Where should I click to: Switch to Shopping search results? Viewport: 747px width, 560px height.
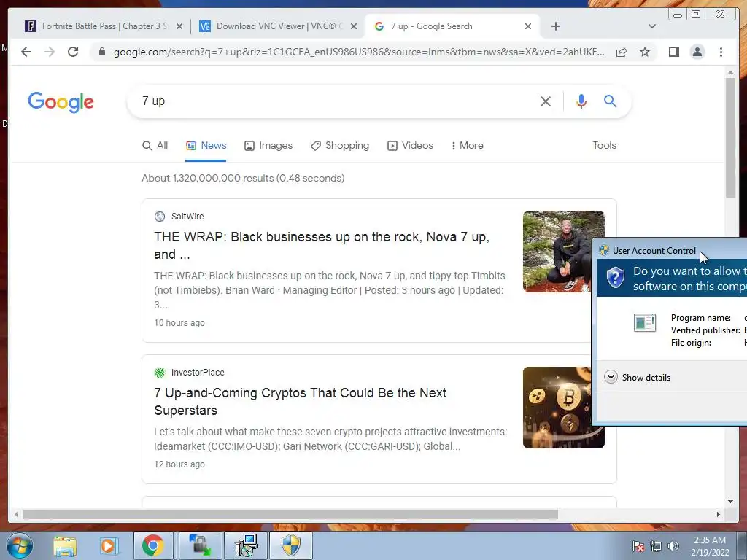(x=340, y=146)
